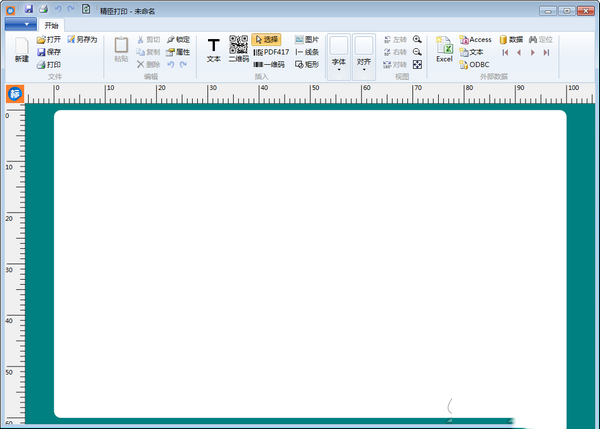
Task: Click 对转 flip 180
Action: point(395,65)
